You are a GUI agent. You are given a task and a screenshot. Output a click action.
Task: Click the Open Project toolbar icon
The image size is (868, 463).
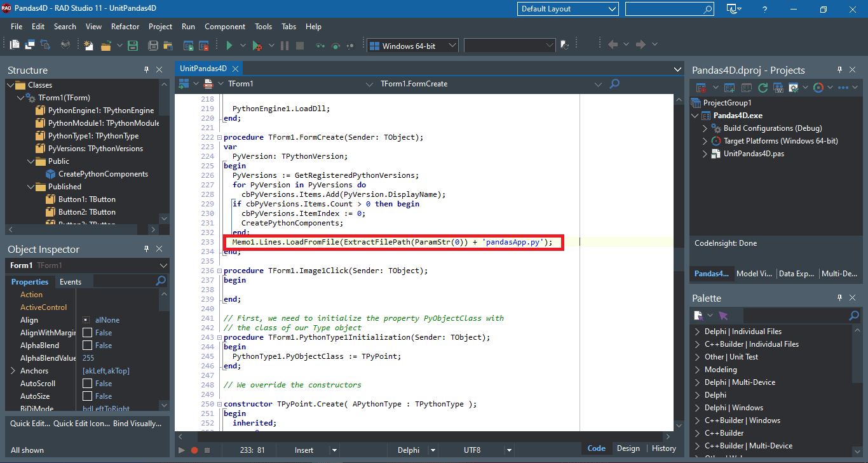tap(168, 46)
